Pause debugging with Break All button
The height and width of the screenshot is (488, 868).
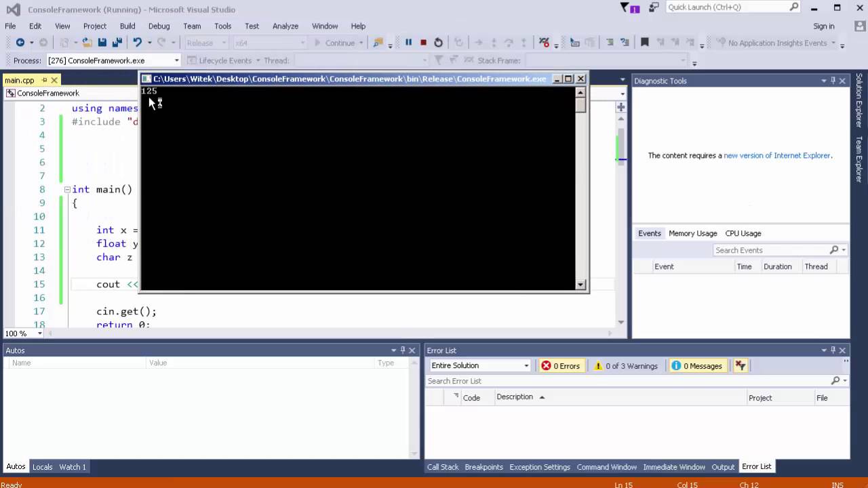[x=408, y=43]
